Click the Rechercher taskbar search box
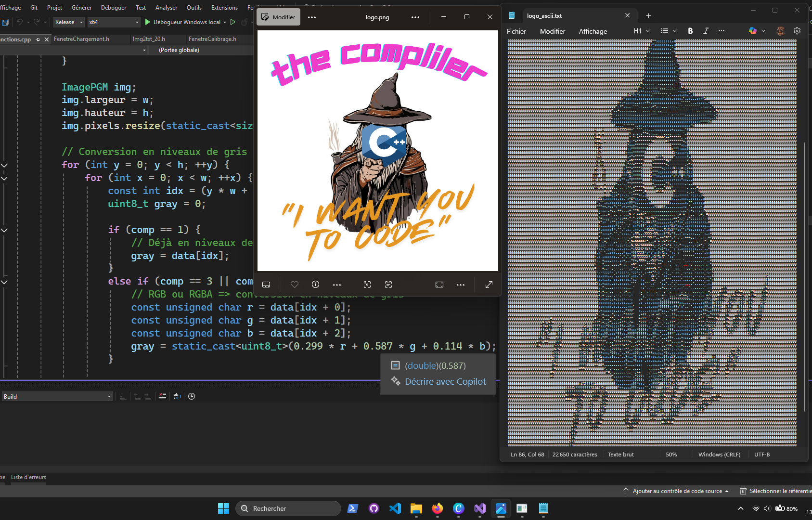Image resolution: width=812 pixels, height=520 pixels. [288, 508]
